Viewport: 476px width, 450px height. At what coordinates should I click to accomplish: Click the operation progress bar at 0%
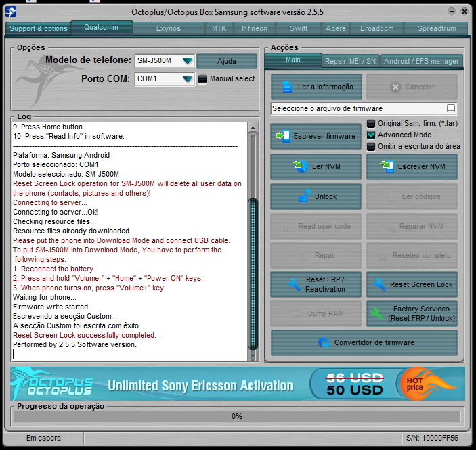coord(237,416)
